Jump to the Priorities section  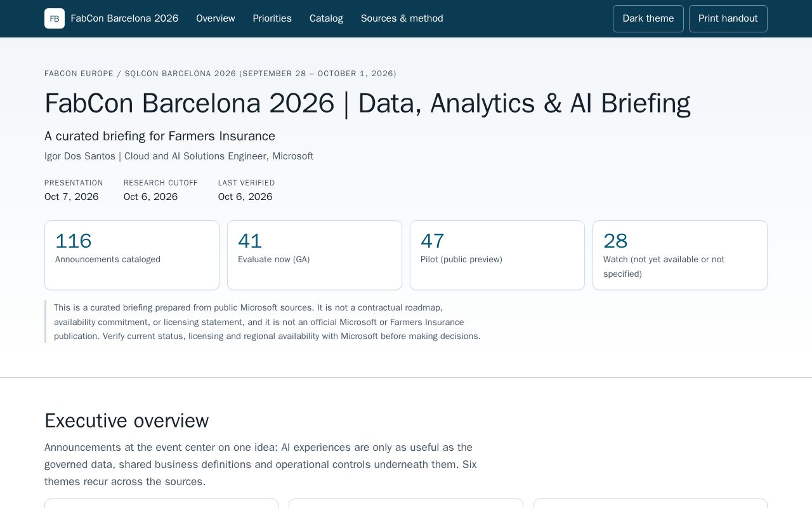point(272,18)
